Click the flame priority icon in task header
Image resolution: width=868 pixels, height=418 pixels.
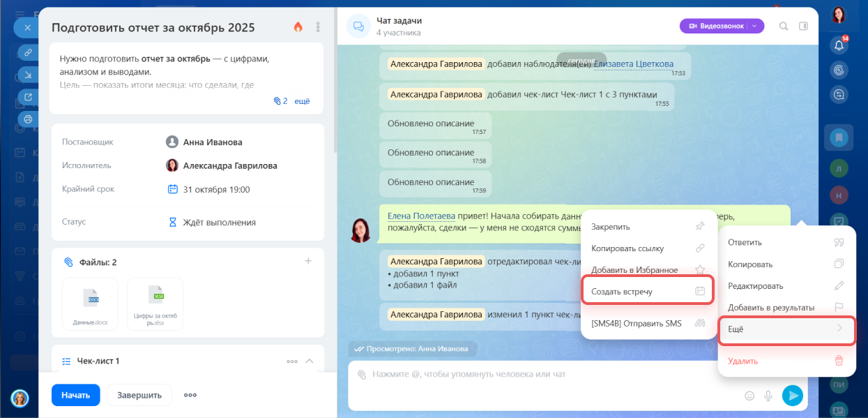point(298,27)
